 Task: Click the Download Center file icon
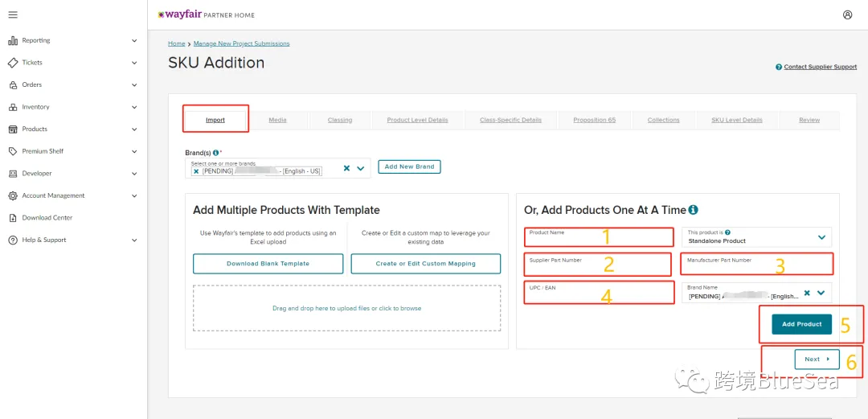click(13, 218)
